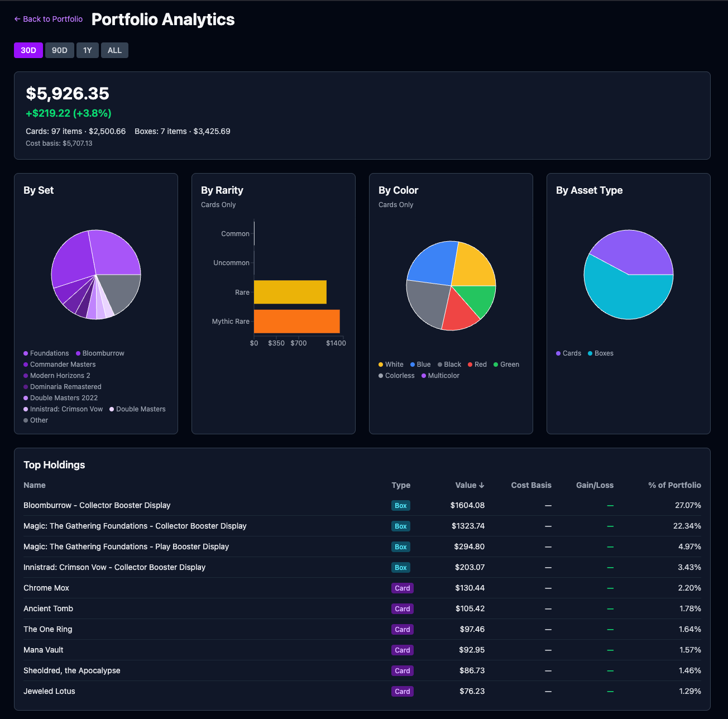The height and width of the screenshot is (719, 728).
Task: Switch to the 90D time range
Action: (x=59, y=50)
